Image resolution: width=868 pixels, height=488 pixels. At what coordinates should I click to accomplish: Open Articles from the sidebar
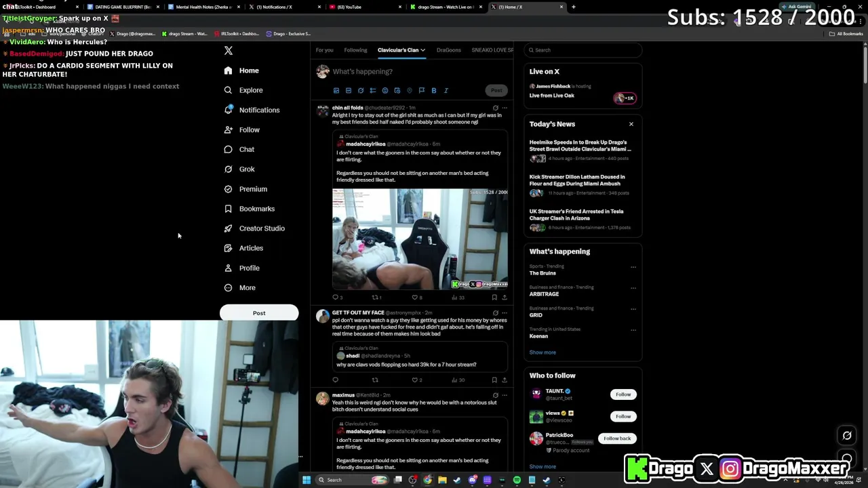[243, 248]
